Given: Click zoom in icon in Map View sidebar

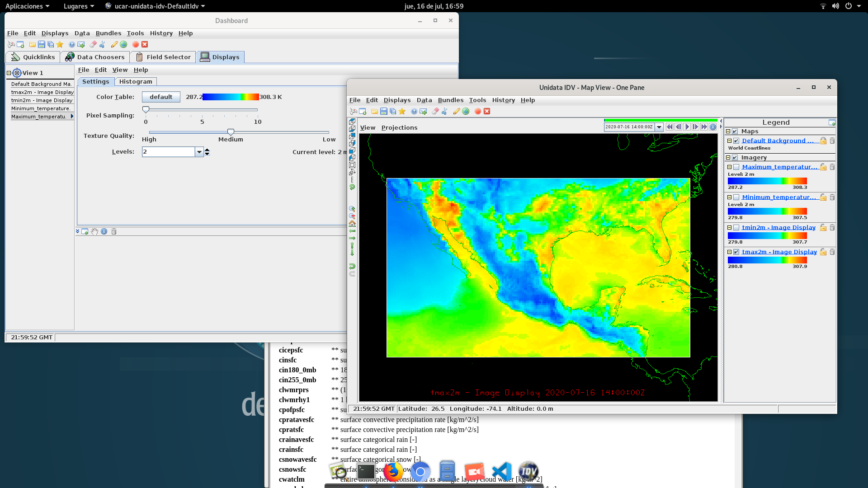Looking at the screenshot, I should pos(352,209).
